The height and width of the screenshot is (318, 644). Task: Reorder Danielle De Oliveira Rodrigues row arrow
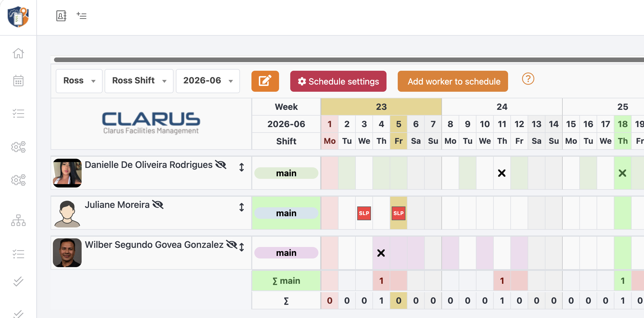[242, 167]
